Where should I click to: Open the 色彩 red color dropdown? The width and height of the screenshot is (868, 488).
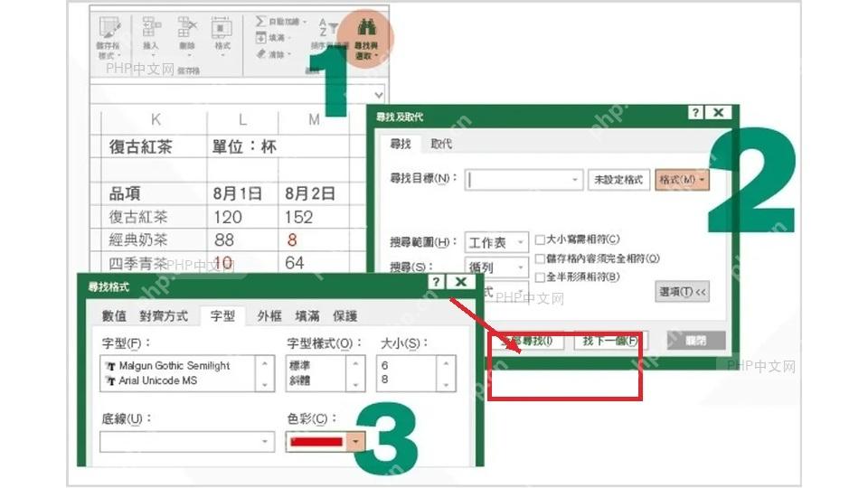click(x=355, y=442)
